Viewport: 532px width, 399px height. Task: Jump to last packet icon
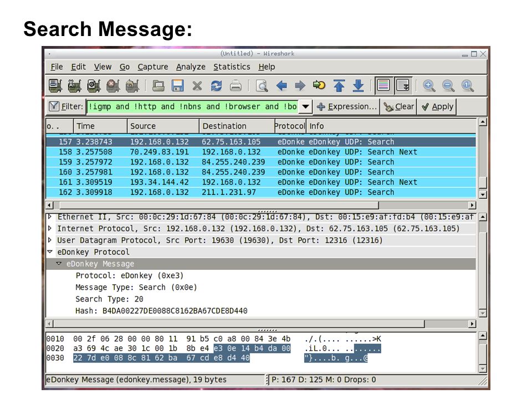[x=359, y=85]
